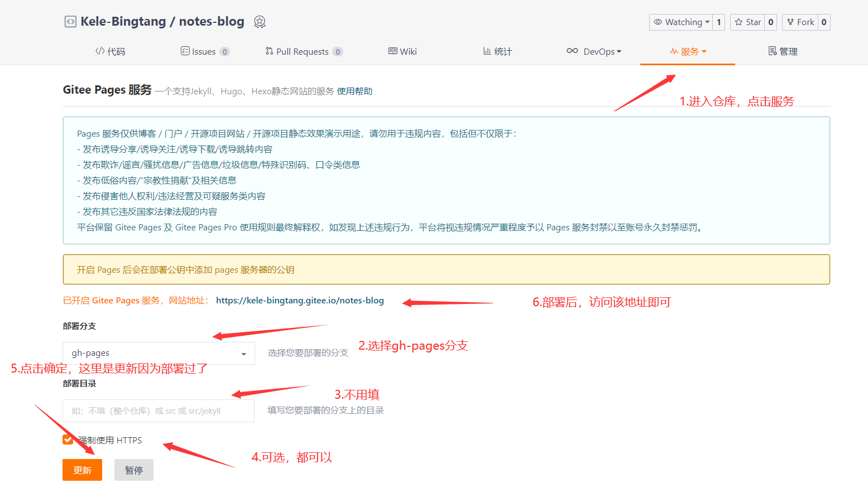The height and width of the screenshot is (488, 868).
Task: Click the 发布低俗内容 rule line
Action: [157, 181]
